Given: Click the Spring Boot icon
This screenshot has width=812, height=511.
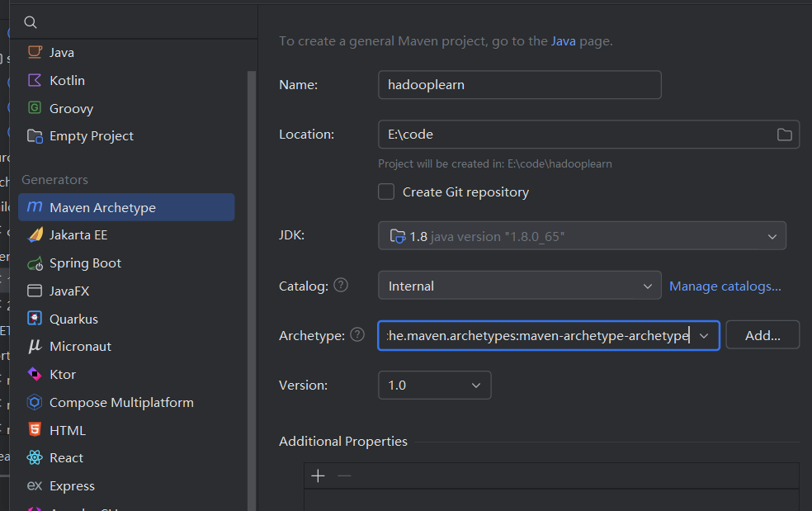Looking at the screenshot, I should coord(35,263).
